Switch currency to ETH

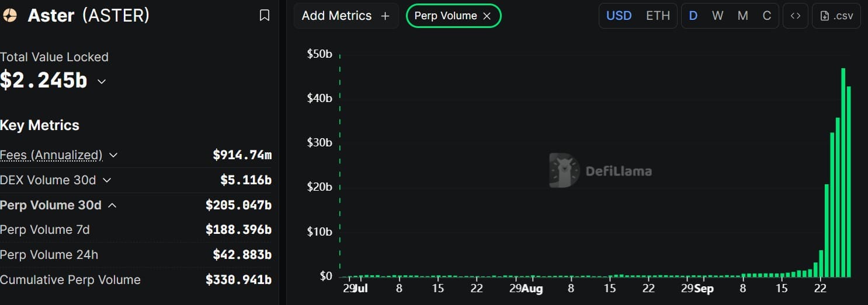658,16
